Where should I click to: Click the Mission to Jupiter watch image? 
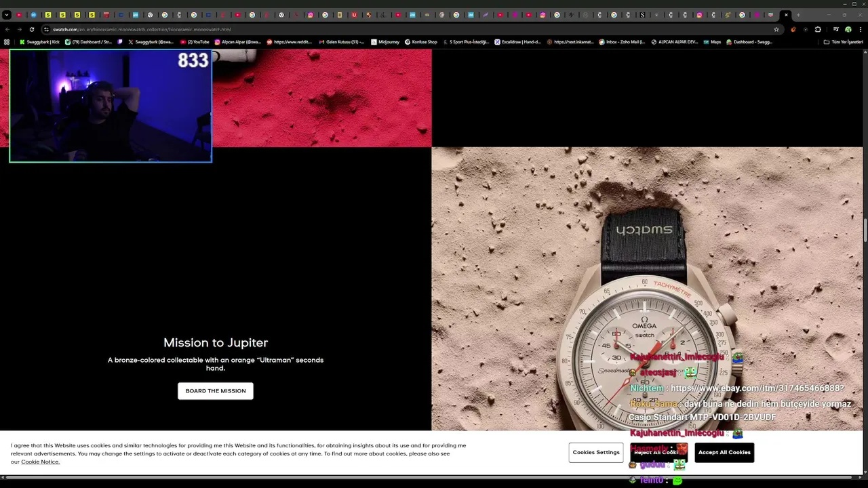(647, 288)
